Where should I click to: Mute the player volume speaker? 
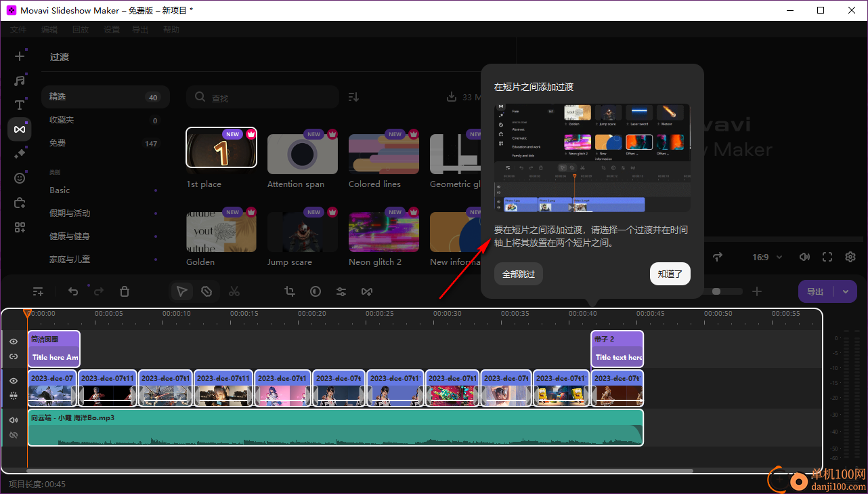pos(804,257)
